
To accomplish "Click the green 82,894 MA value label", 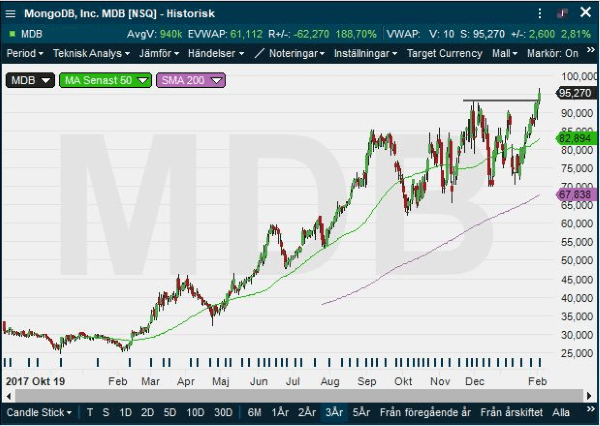I will (576, 138).
